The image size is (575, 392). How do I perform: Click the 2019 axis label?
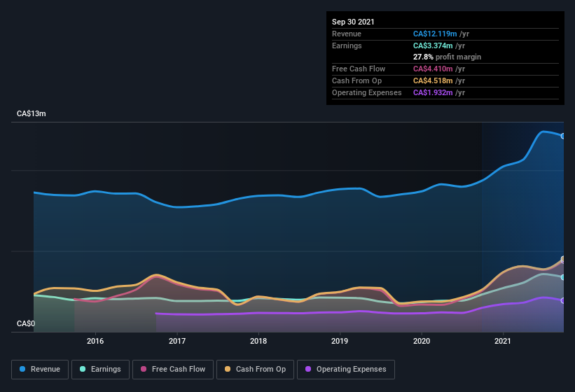coord(340,341)
